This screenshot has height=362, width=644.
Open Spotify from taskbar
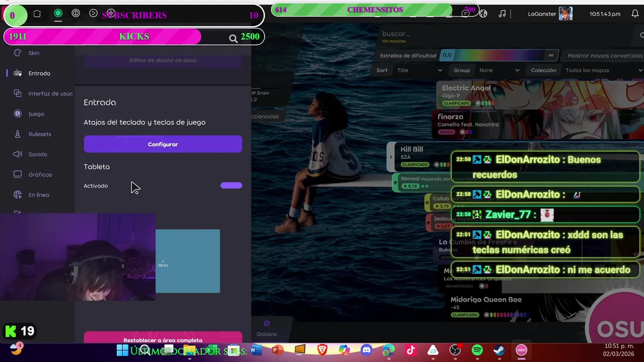pos(477,350)
